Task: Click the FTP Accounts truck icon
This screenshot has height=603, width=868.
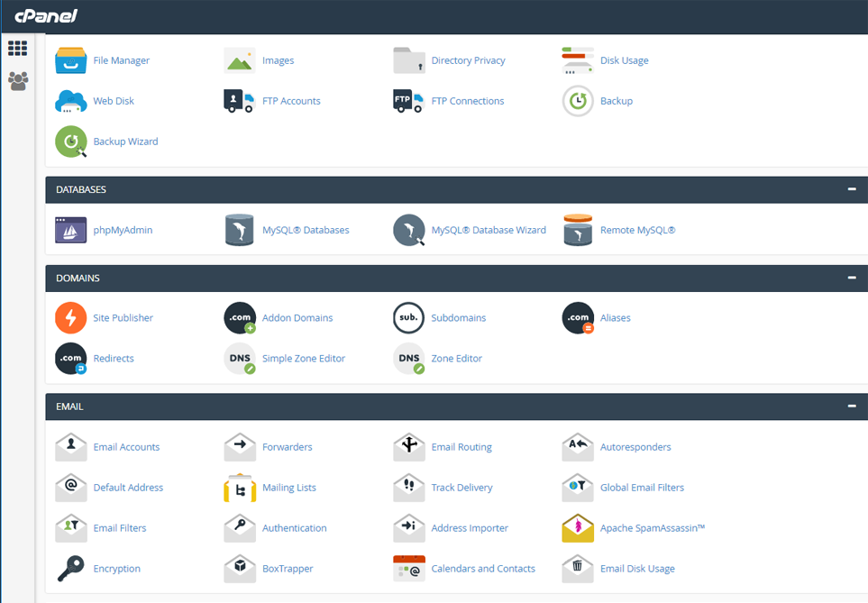Action: (x=240, y=101)
